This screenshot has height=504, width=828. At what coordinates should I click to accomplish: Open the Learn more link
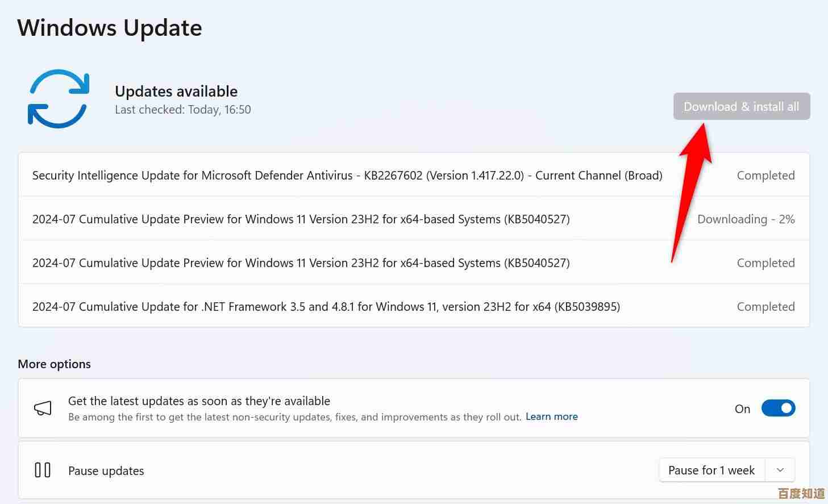(551, 416)
